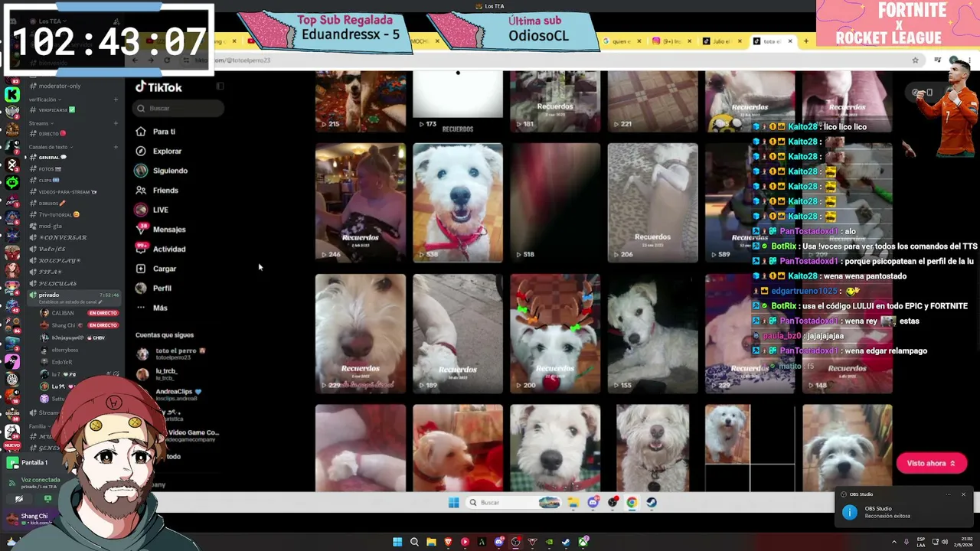This screenshot has height=551, width=980.
Task: Open TikTok Actividad notifications
Action: 161,249
